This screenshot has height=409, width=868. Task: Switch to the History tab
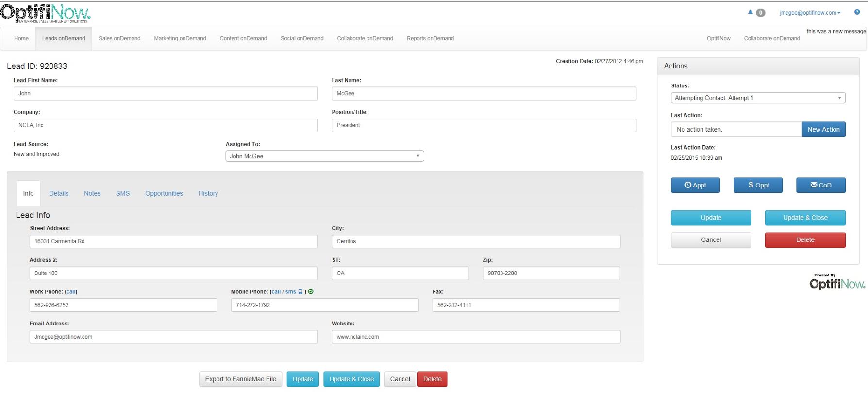[x=208, y=193]
